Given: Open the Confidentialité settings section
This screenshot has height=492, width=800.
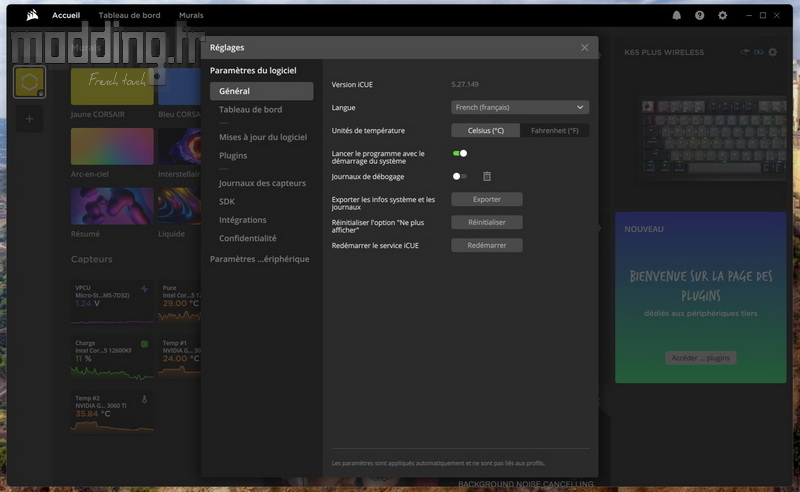Looking at the screenshot, I should click(248, 238).
